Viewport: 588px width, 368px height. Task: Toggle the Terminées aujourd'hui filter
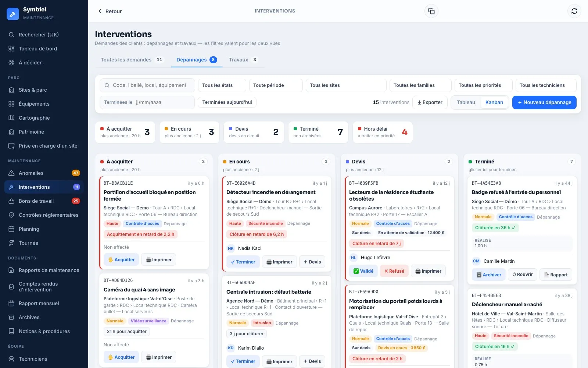point(227,102)
